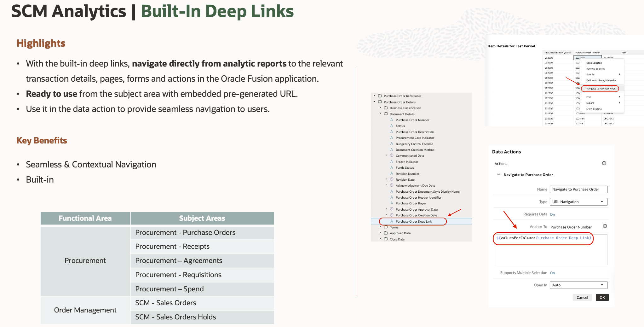This screenshot has width=644, height=327.
Task: Click the attribute icon beside Status
Action: (392, 126)
